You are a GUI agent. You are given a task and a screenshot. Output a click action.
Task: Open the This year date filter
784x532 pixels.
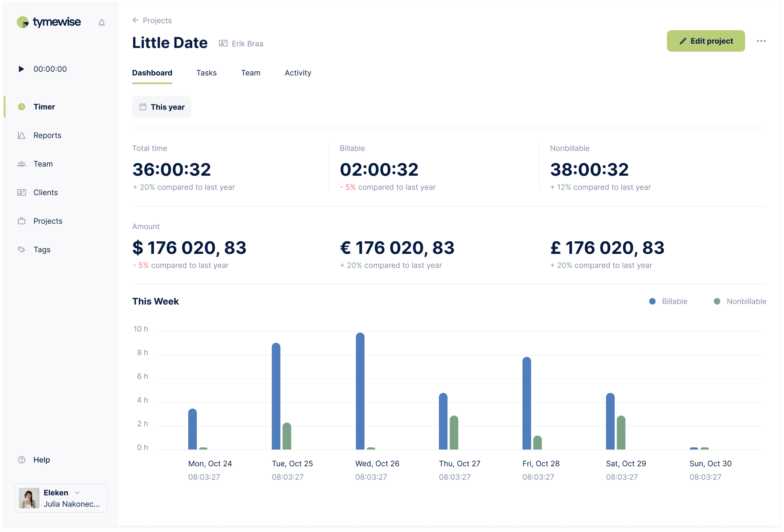[162, 107]
